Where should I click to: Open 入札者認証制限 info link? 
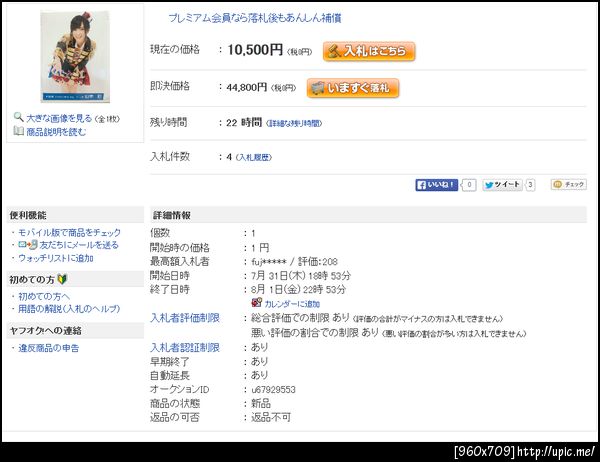coord(185,348)
